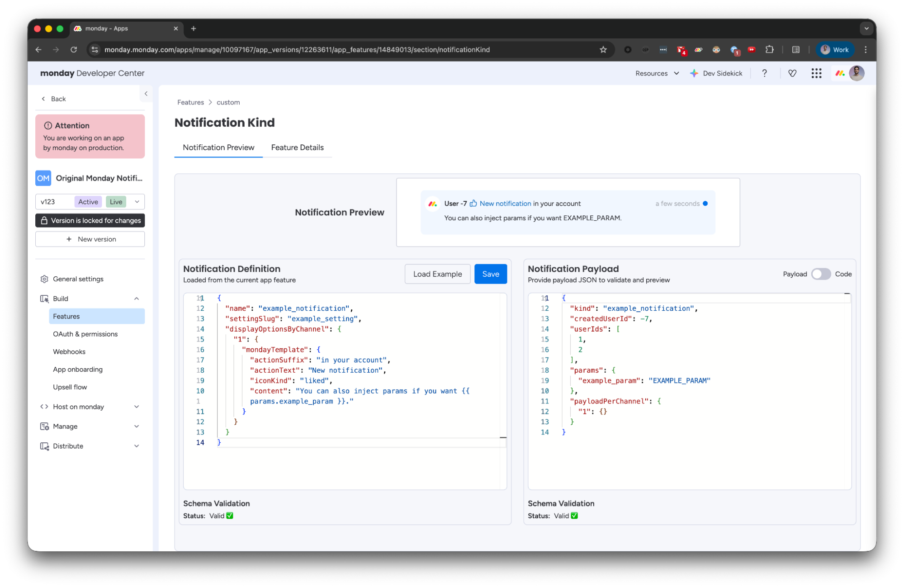Save the notification definition
Image resolution: width=904 pixels, height=588 pixels.
491,274
